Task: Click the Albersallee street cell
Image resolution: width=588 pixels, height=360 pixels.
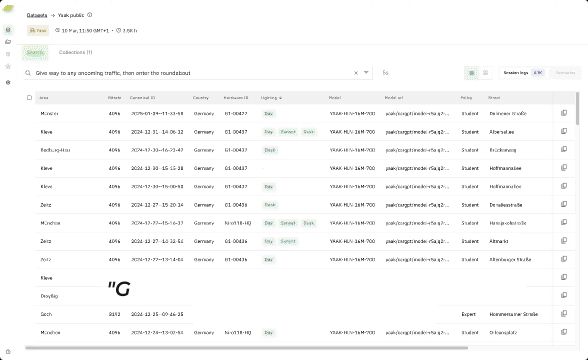Action: (502, 132)
